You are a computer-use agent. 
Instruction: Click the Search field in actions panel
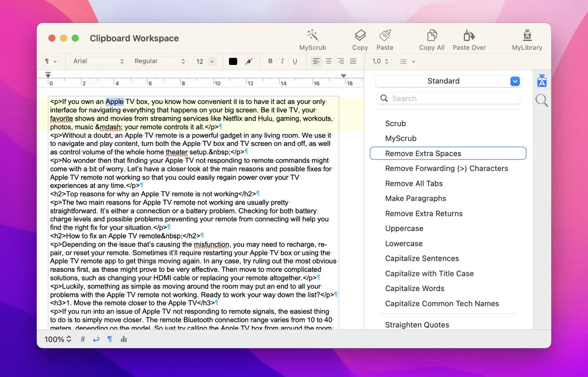(448, 98)
